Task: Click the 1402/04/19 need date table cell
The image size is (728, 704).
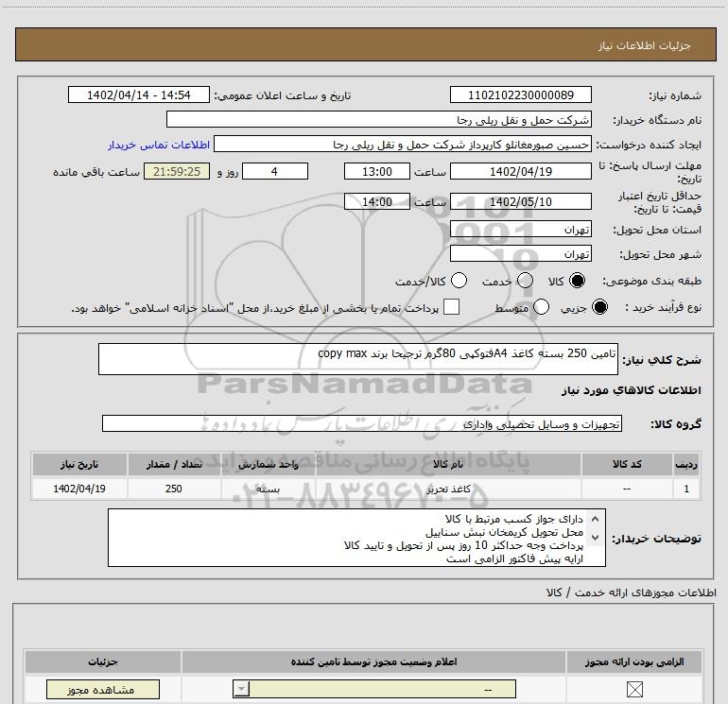Action: pos(79,489)
